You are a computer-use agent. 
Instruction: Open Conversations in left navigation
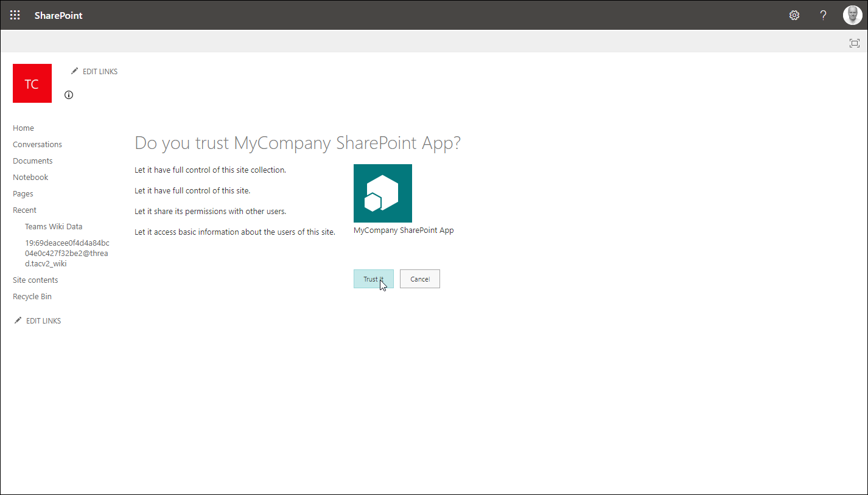(37, 145)
